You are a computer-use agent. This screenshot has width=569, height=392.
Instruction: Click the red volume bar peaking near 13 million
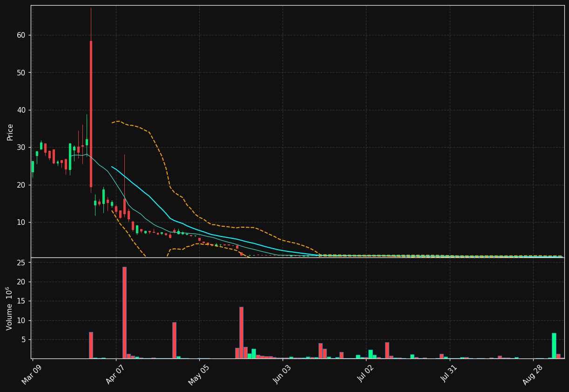(241, 332)
